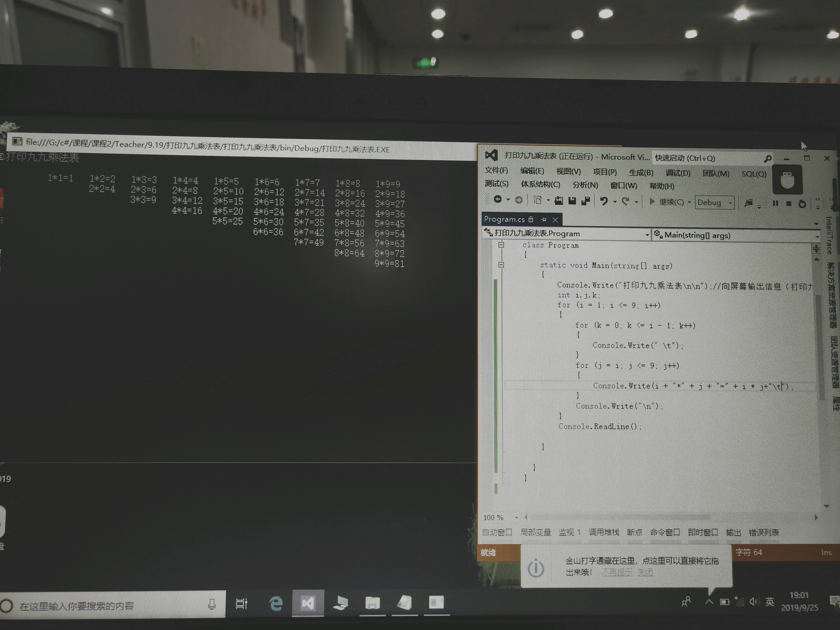Open the 文件(F) menu

[496, 170]
